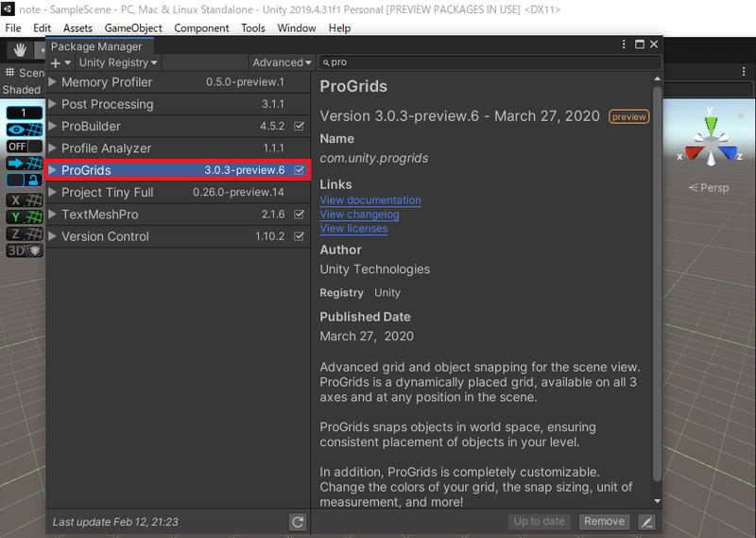This screenshot has height=538, width=756.
Task: Click the ProGrids snap value box showing 1
Action: (25, 113)
